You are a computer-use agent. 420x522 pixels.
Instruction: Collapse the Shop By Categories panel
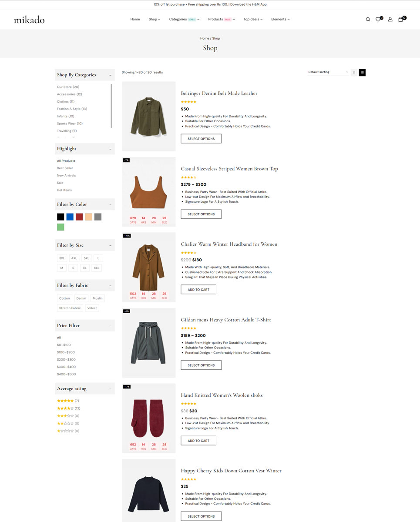(110, 75)
